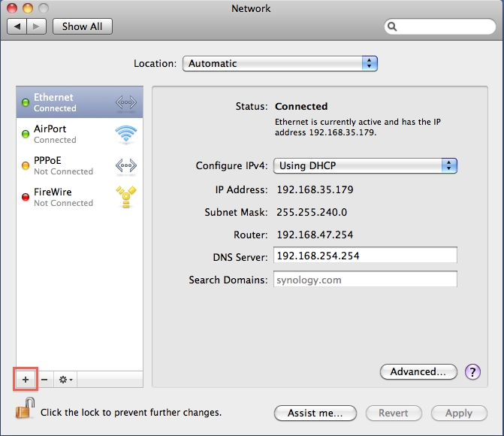504x436 pixels.
Task: Click the red close window button
Action: 12,8
